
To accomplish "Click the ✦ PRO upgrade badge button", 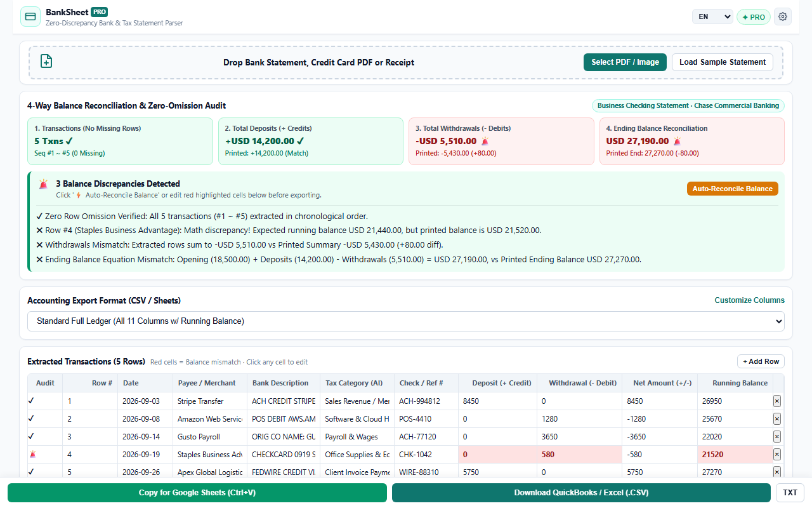I will click(754, 17).
